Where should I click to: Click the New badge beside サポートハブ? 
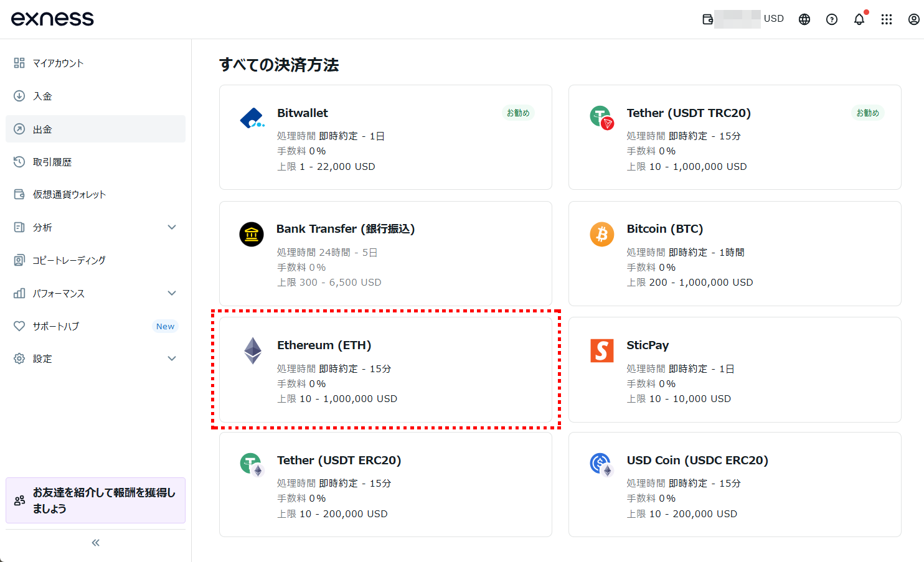165,326
